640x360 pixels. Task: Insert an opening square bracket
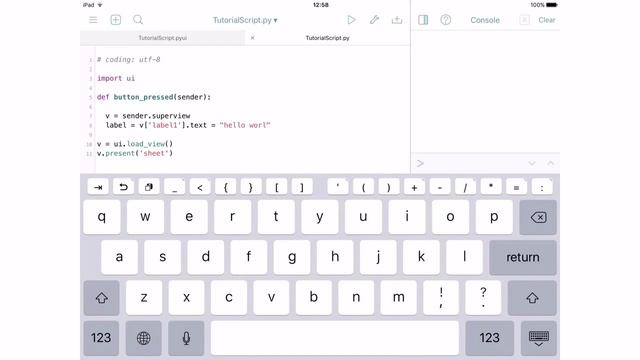point(276,187)
